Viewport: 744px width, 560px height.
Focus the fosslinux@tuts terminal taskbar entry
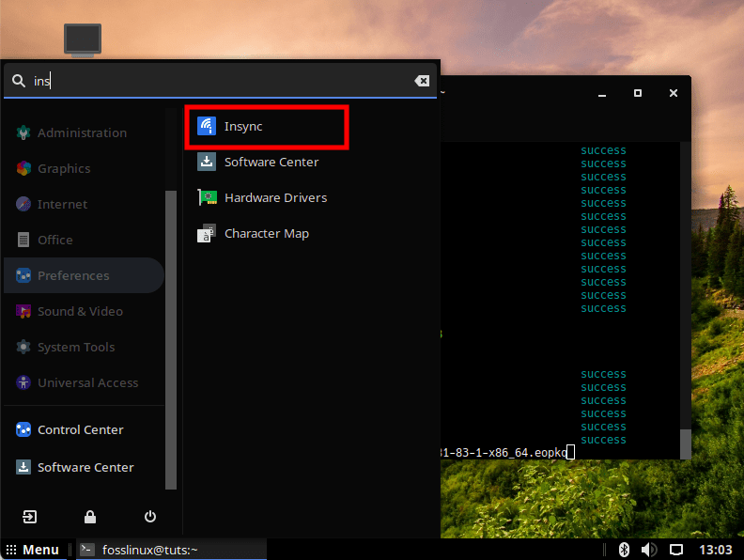tap(171, 550)
